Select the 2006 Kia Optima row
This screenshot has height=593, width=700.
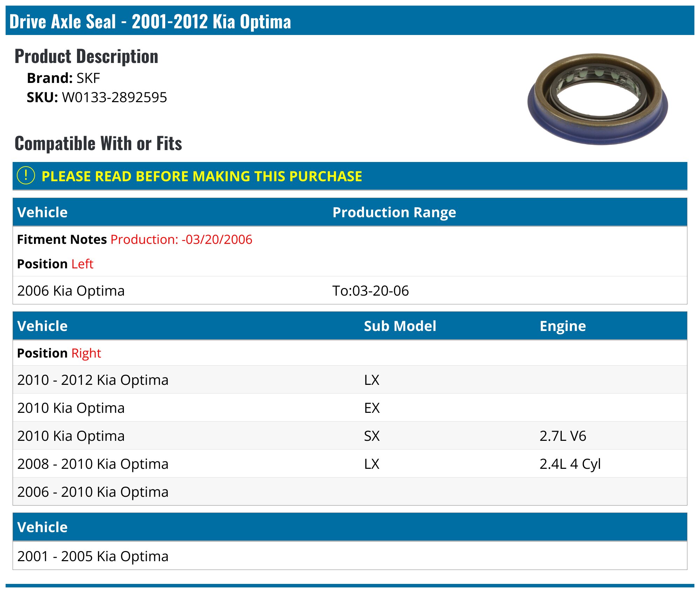click(71, 291)
